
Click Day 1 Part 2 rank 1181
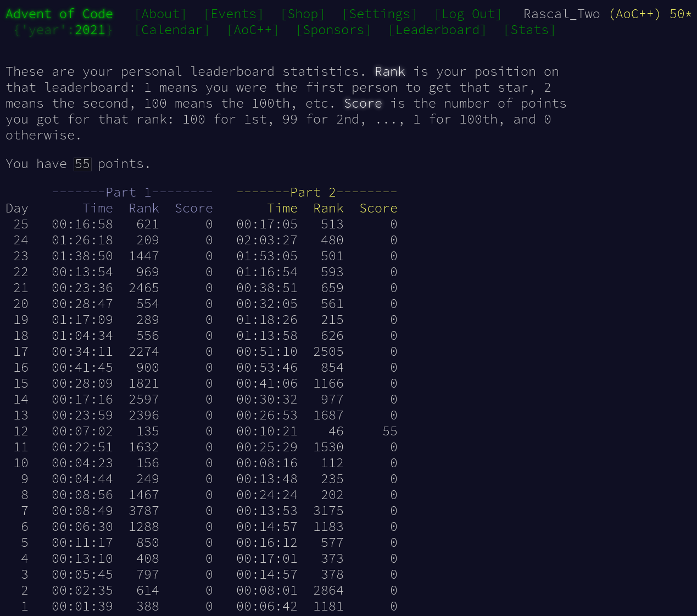tap(328, 606)
